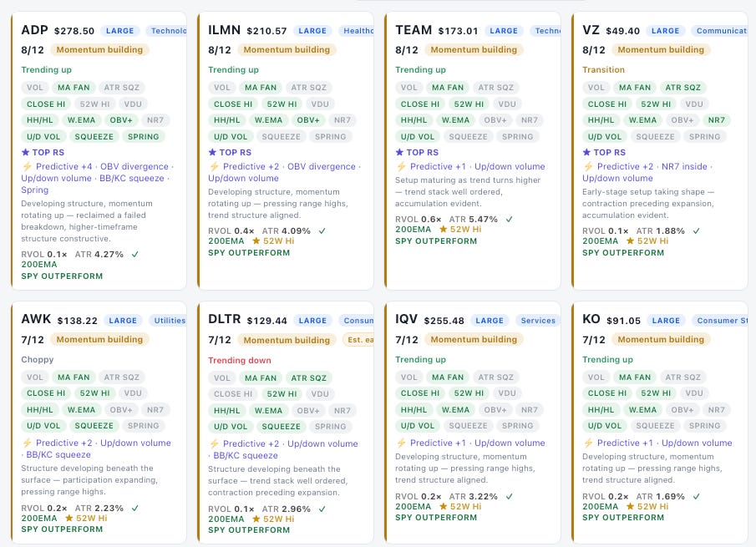Click SPY OUTPERFORM label on AWK card
This screenshot has height=547, width=756.
[62, 529]
